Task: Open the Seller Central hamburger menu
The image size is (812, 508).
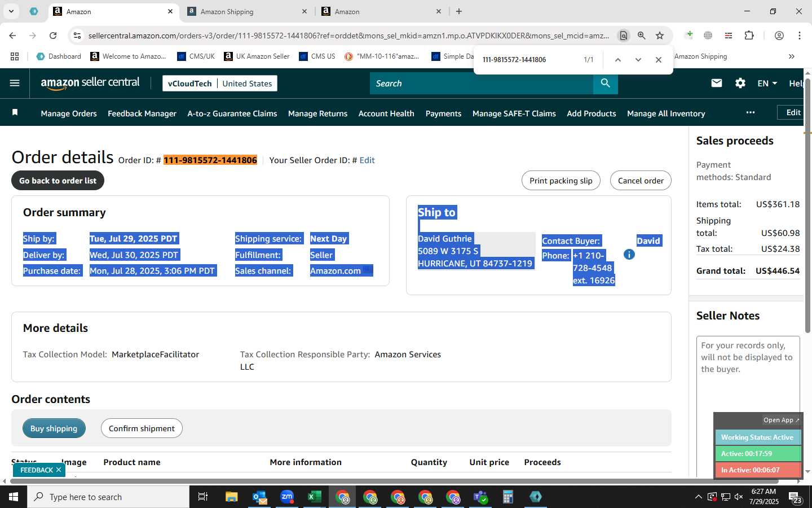Action: (15, 83)
